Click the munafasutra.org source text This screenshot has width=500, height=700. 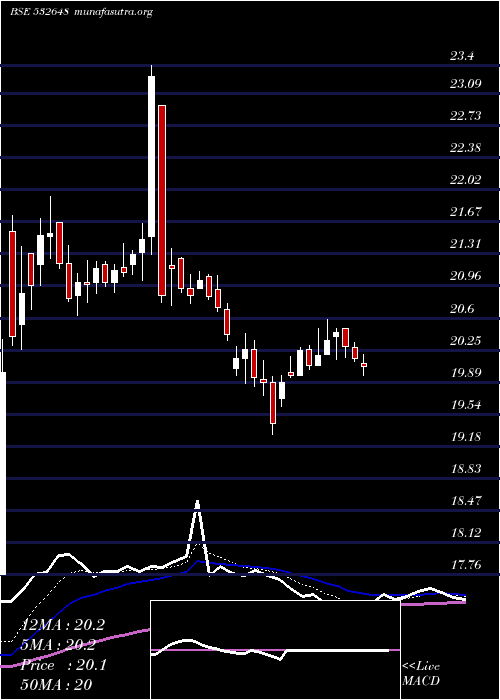[114, 12]
